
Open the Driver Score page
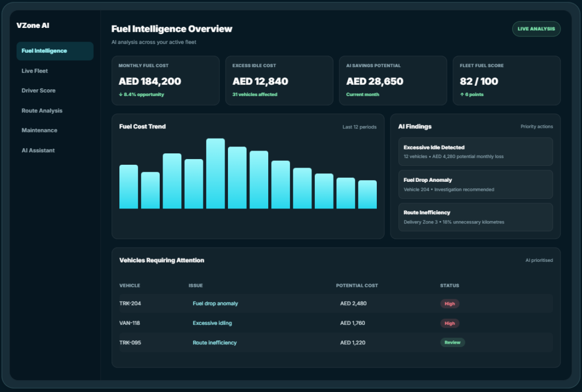click(x=38, y=90)
